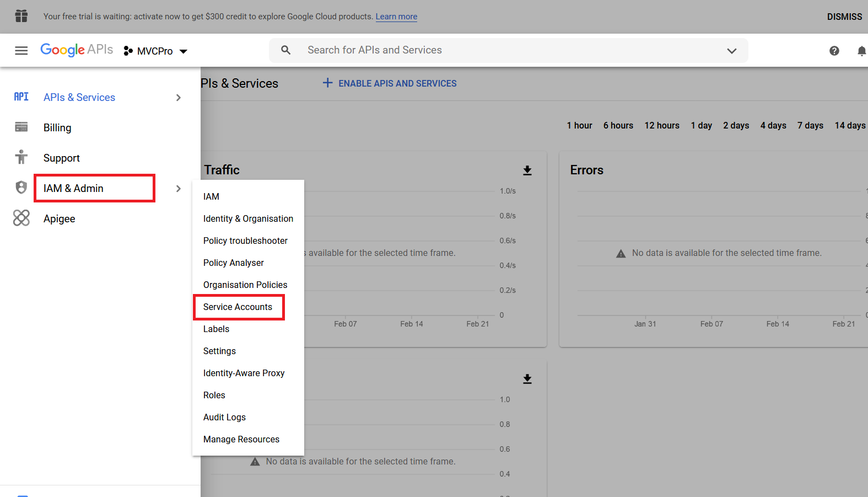Viewport: 868px width, 497px height.
Task: Click the Billing card icon
Action: [21, 127]
